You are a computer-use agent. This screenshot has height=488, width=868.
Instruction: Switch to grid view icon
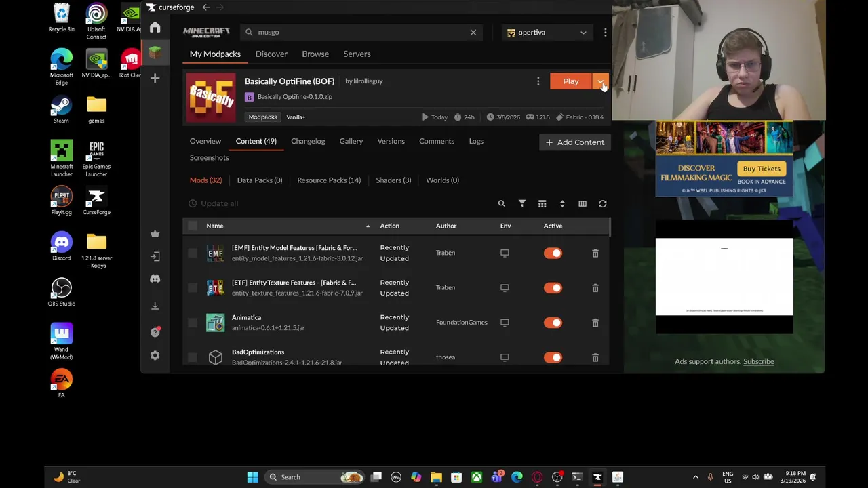point(542,203)
